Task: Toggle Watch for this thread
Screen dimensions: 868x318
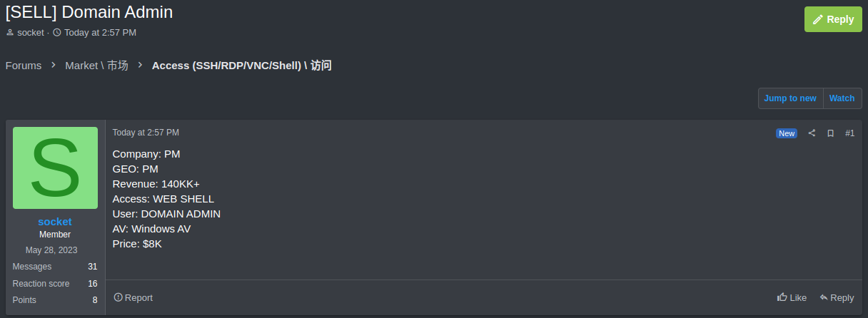Action: pos(842,98)
